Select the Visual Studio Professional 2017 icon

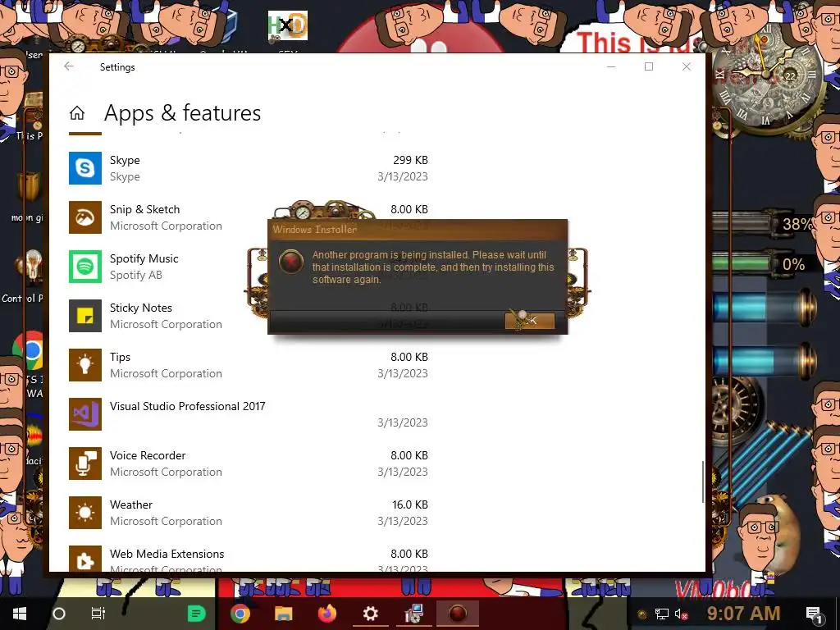(85, 414)
